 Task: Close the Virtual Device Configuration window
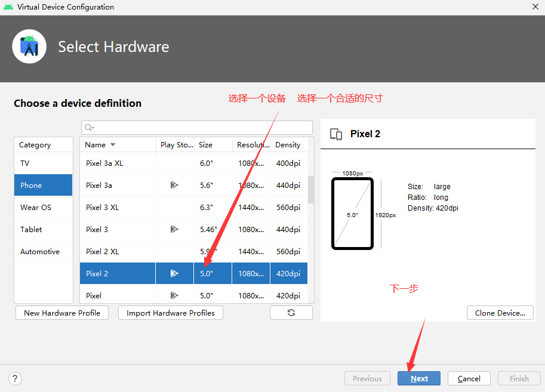point(535,7)
